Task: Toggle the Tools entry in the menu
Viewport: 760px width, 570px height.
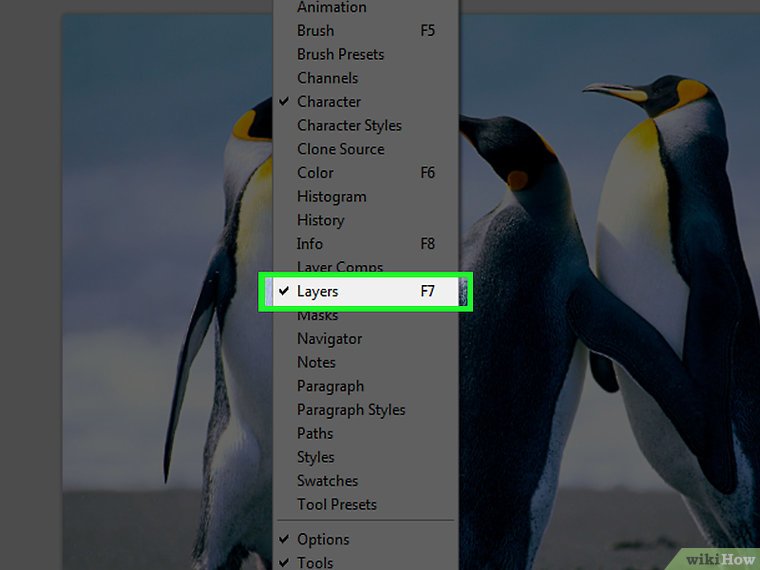Action: click(x=315, y=562)
